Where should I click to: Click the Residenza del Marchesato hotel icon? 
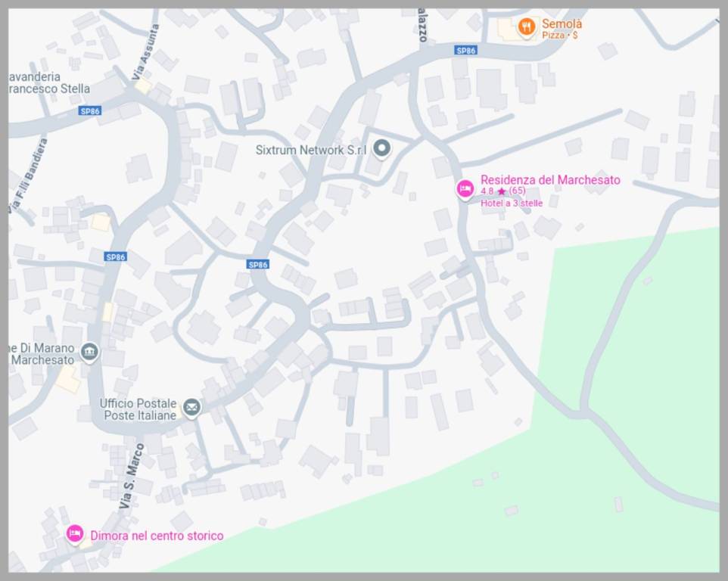pos(465,188)
